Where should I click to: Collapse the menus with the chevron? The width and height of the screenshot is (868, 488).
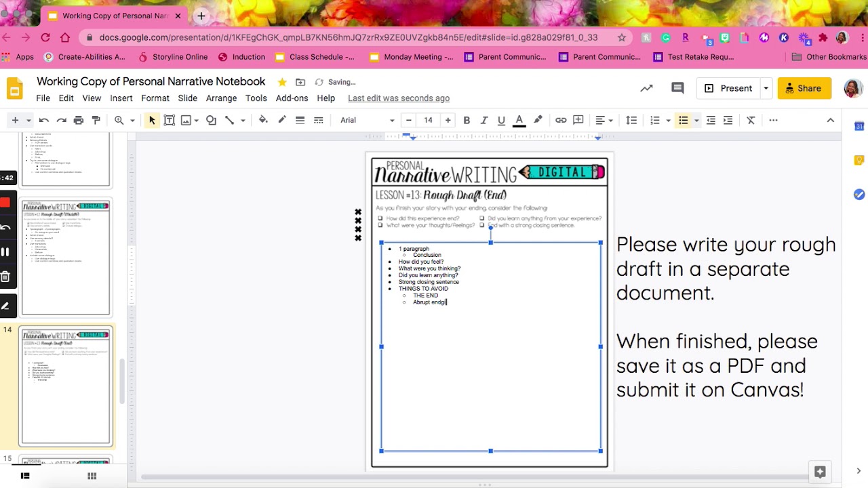(x=830, y=120)
